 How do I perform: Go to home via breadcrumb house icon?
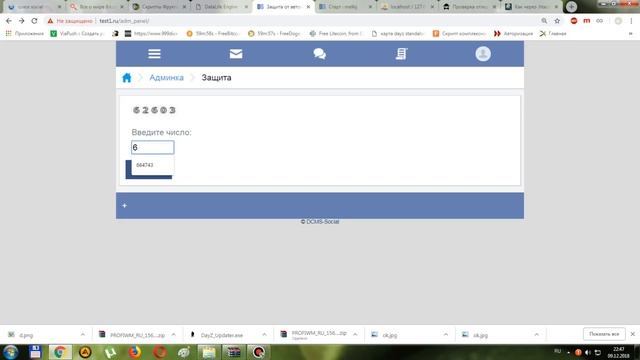coord(127,78)
